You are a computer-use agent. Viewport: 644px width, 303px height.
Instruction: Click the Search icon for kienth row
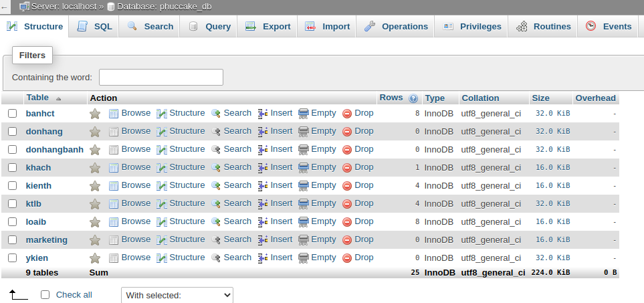pyautogui.click(x=216, y=186)
